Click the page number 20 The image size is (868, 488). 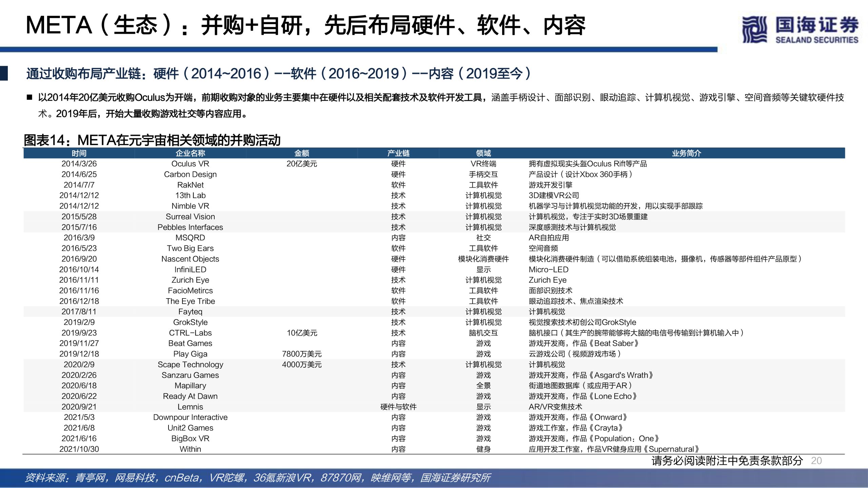[816, 461]
